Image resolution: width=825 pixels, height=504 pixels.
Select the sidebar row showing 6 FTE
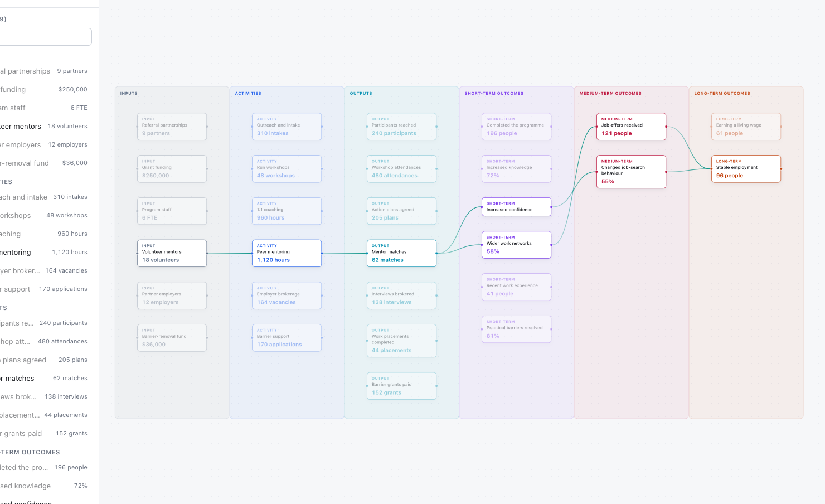pyautogui.click(x=45, y=108)
